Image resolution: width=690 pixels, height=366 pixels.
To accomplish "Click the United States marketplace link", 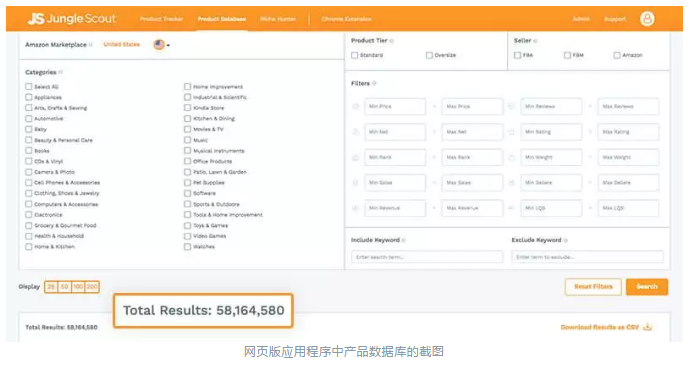I will point(121,44).
